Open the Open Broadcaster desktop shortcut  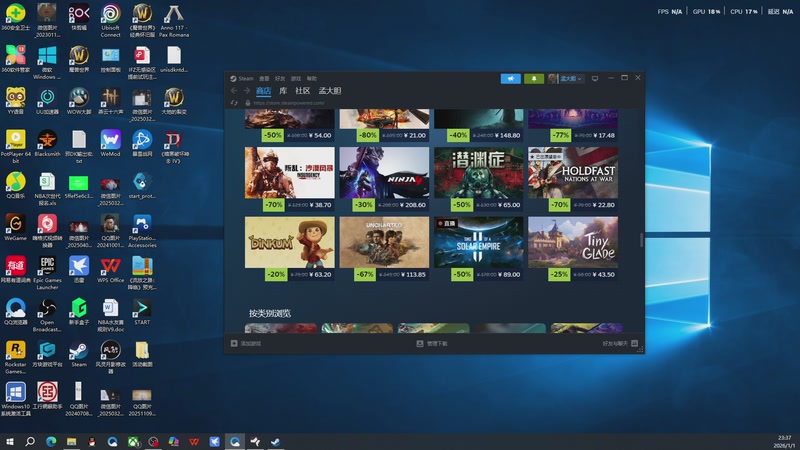coord(47,315)
